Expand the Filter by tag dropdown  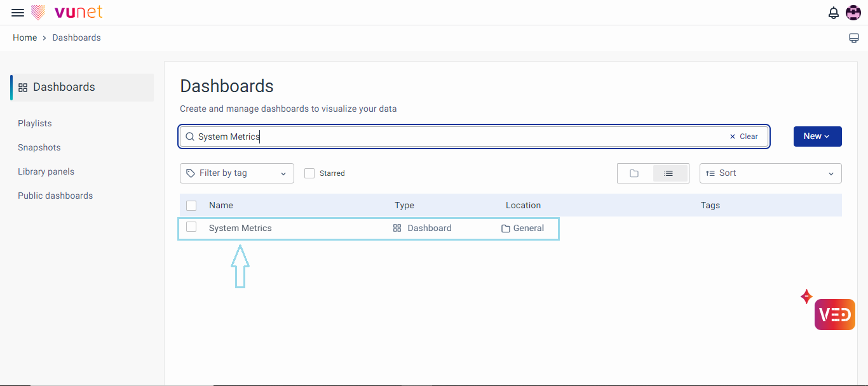click(x=237, y=173)
